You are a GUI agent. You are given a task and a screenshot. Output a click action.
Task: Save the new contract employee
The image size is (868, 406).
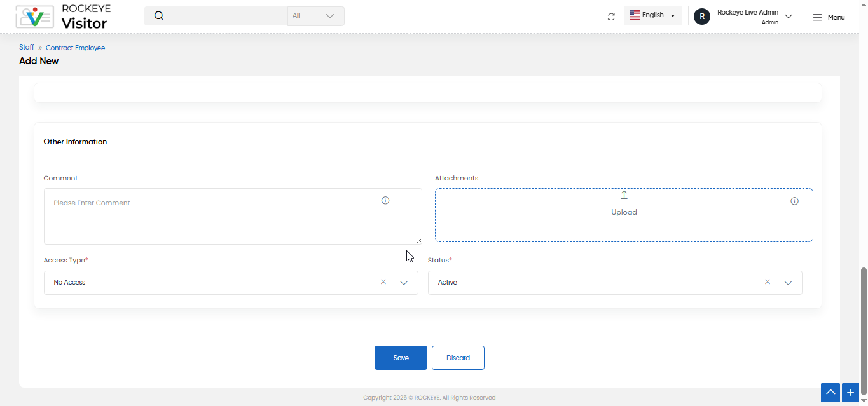pyautogui.click(x=401, y=358)
